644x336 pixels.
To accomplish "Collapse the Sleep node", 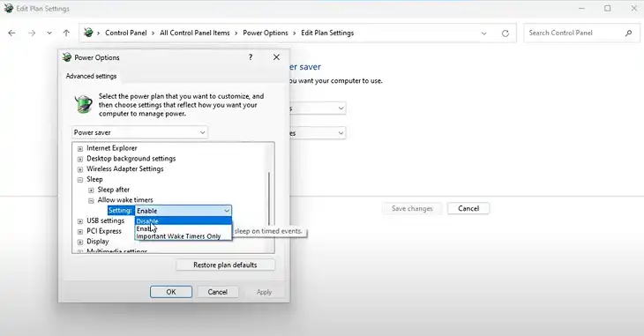I will click(80, 180).
